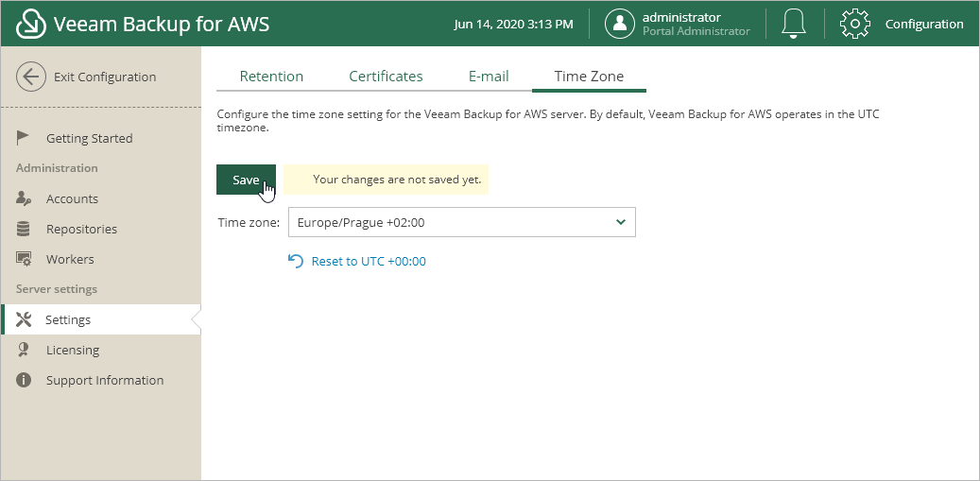Open the E-mail tab
This screenshot has height=481, width=980.
(489, 77)
